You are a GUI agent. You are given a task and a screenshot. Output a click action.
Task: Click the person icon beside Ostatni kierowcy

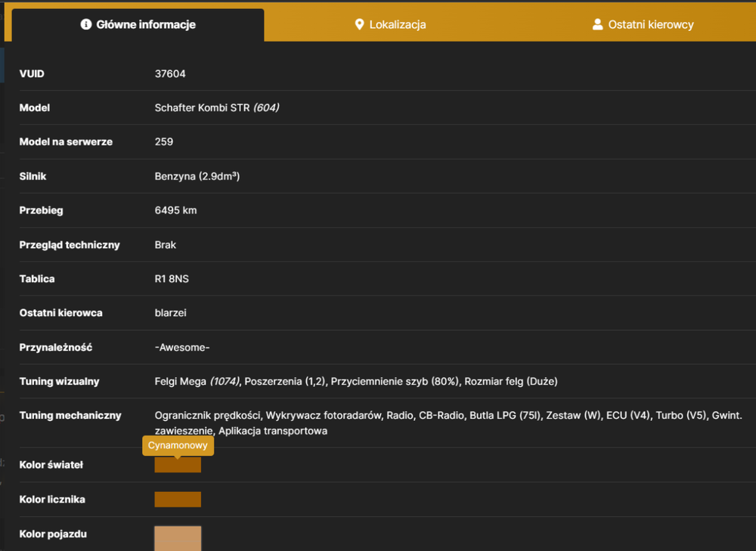(597, 25)
